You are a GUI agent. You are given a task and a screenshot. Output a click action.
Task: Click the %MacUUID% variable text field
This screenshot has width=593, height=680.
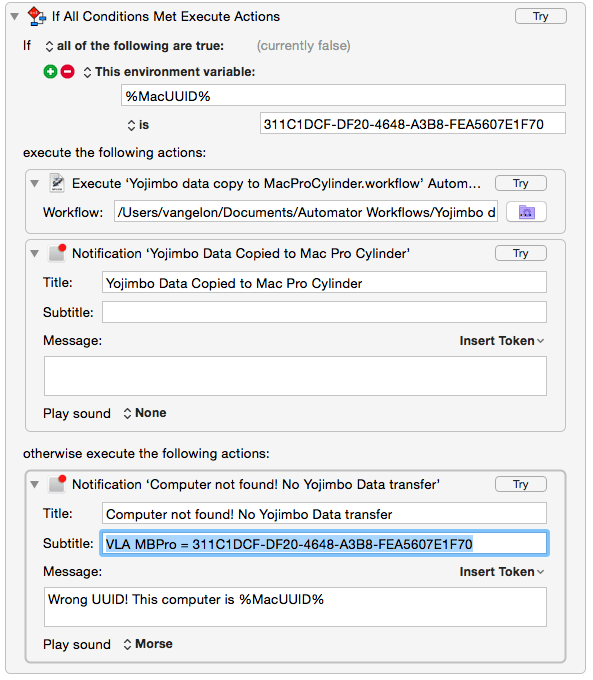coord(343,95)
